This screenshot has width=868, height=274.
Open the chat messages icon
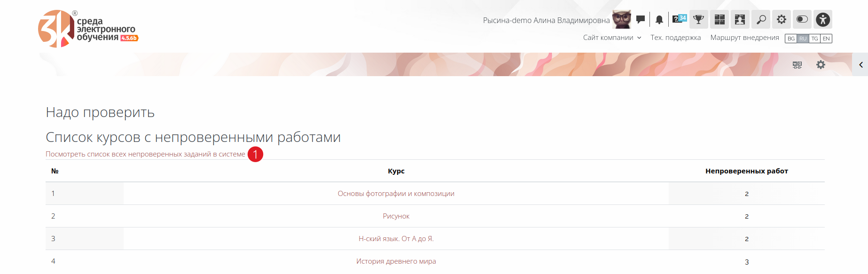(640, 19)
